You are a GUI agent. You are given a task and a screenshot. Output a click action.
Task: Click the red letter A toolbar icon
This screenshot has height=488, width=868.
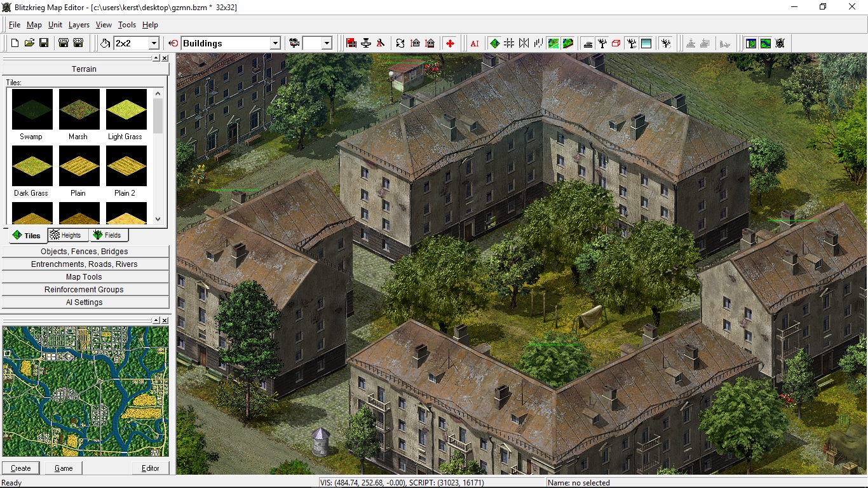381,43
